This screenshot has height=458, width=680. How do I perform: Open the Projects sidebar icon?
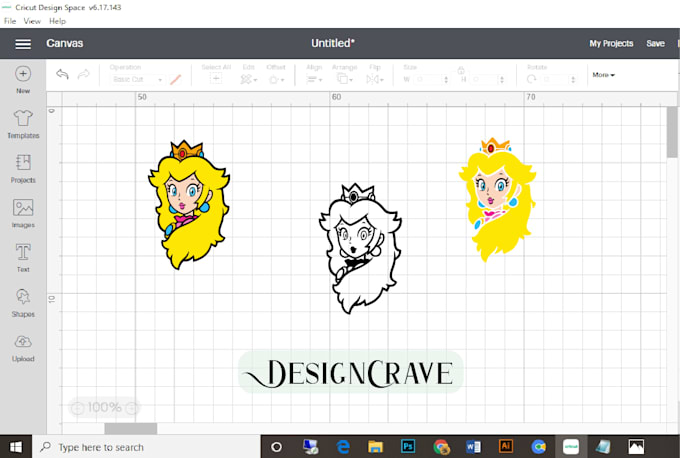pos(23,163)
